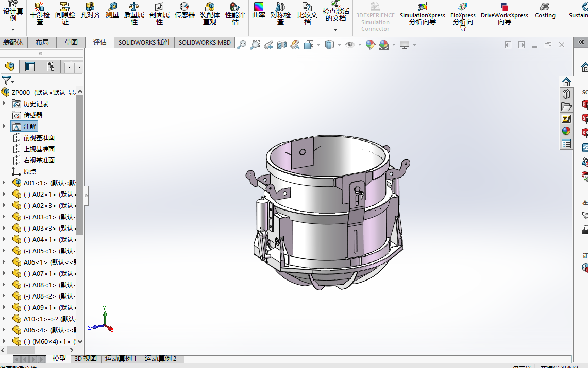The image size is (588, 368).
Task: Open the 3D 视图 bottom tab
Action: (x=86, y=358)
